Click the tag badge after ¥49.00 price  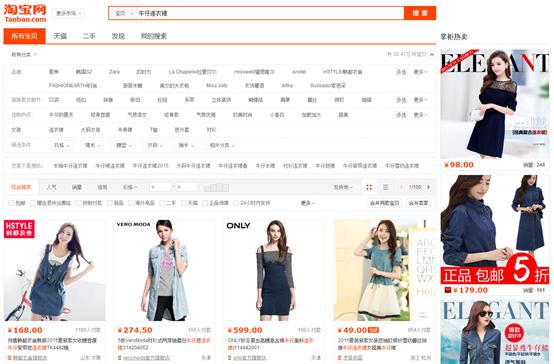coord(374,330)
